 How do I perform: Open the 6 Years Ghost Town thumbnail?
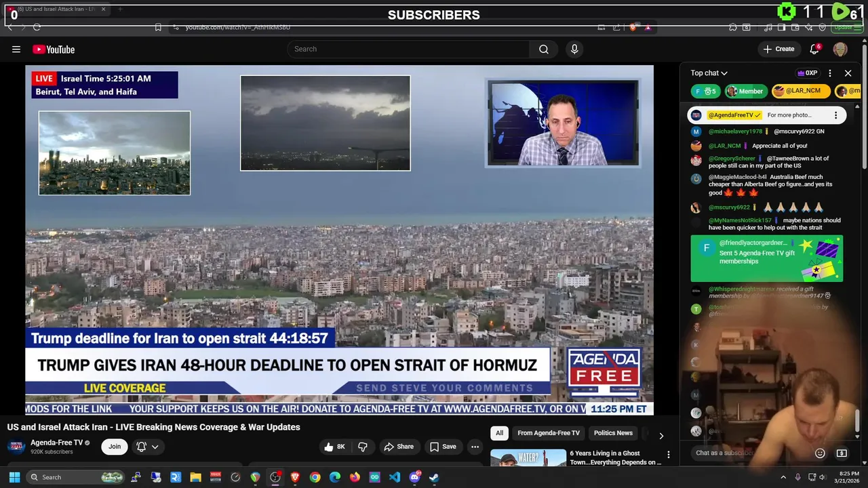(528, 457)
